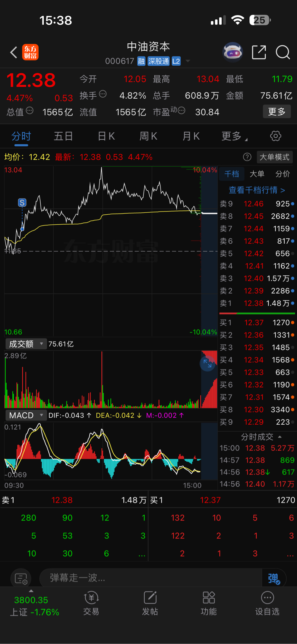Tap the 融 margin trading badge
297x644 pixels.
click(141, 61)
